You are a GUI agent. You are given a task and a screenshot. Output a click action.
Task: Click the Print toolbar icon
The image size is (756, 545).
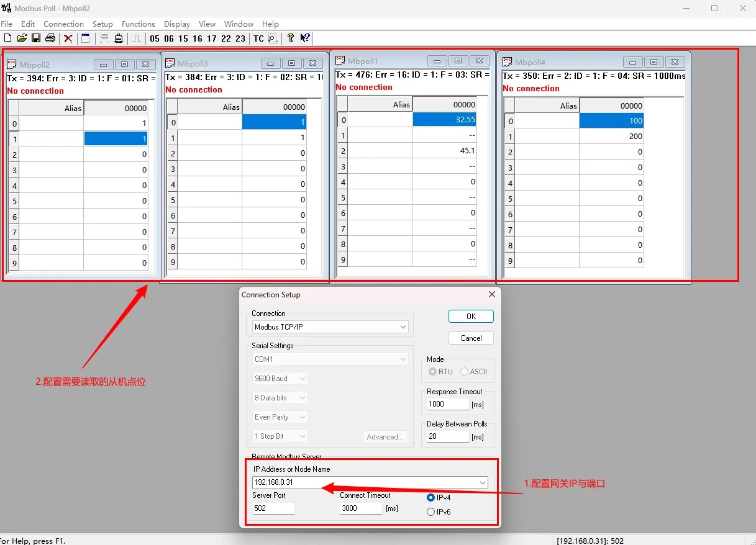[x=50, y=38]
